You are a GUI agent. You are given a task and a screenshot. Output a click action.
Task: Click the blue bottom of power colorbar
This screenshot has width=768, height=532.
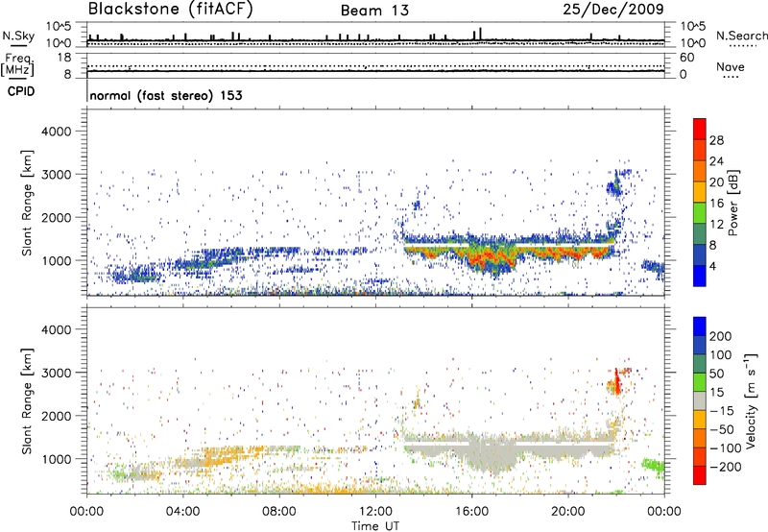click(x=700, y=276)
